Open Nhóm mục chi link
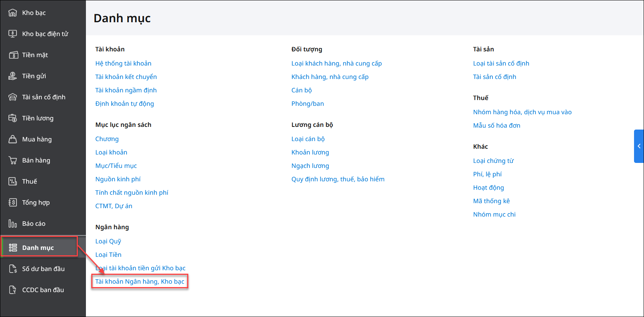The height and width of the screenshot is (317, 644). (x=494, y=214)
